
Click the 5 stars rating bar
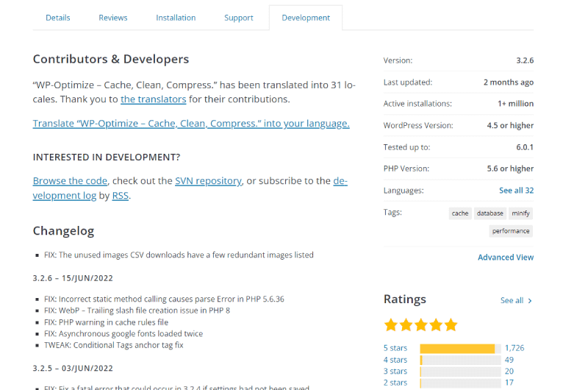[461, 348]
